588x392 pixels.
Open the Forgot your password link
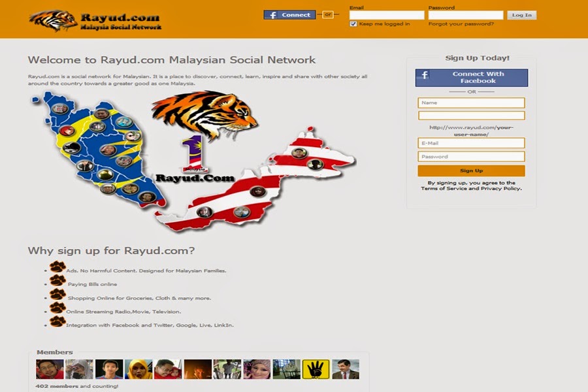(x=461, y=24)
